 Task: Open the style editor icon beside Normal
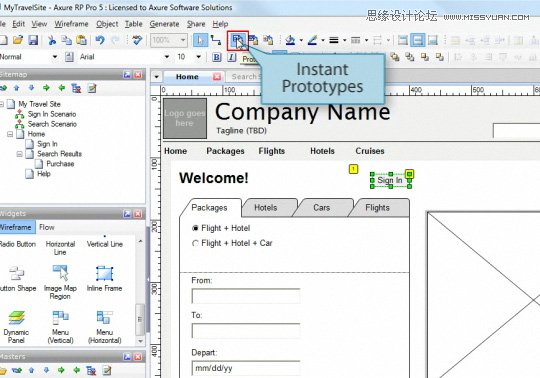coord(69,57)
